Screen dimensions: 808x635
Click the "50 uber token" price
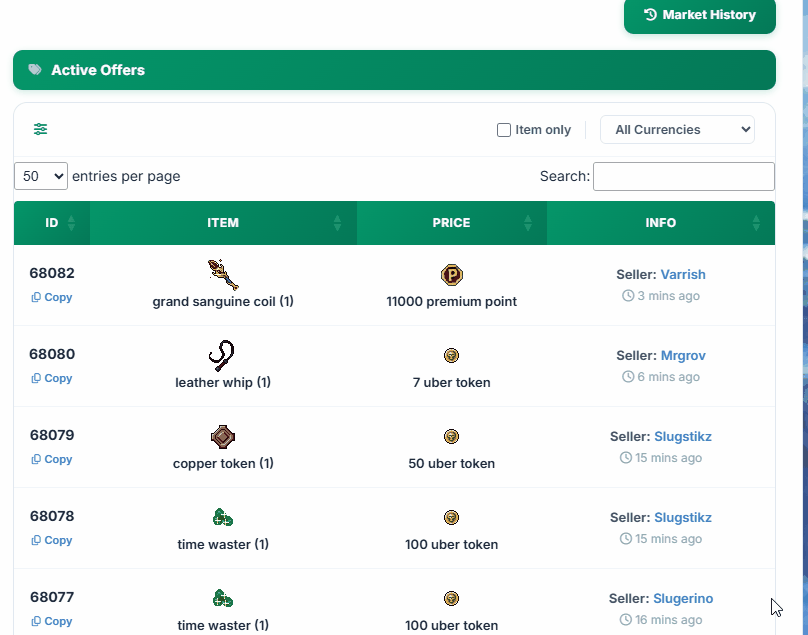[x=451, y=463]
